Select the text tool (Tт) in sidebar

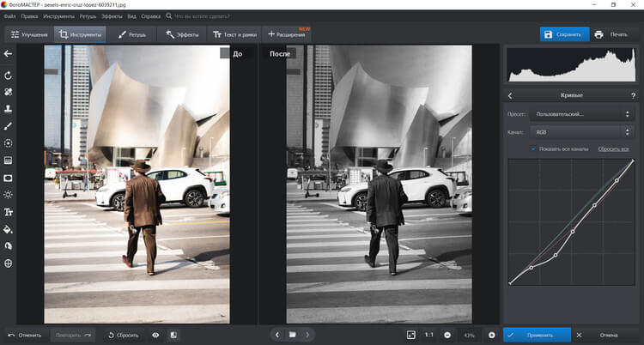click(x=9, y=212)
